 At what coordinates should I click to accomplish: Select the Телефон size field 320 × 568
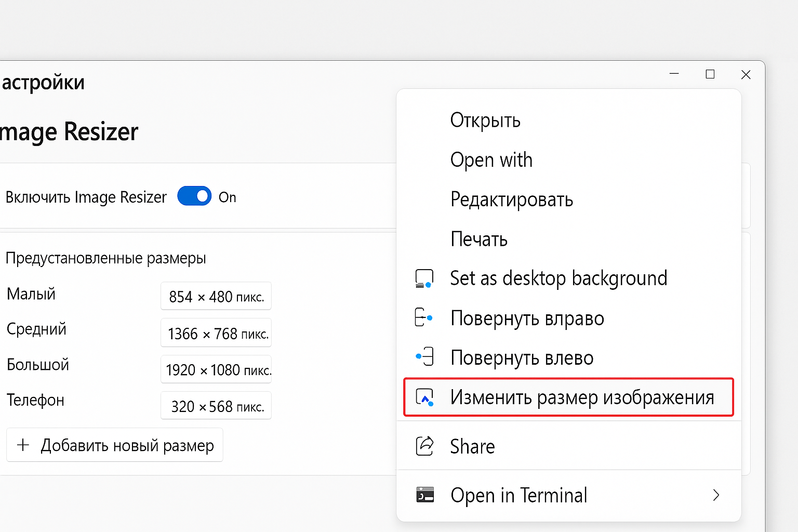click(x=216, y=405)
